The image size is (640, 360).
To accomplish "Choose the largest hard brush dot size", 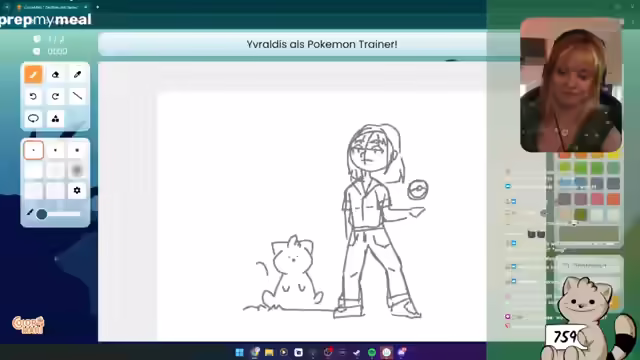I will coord(77,150).
